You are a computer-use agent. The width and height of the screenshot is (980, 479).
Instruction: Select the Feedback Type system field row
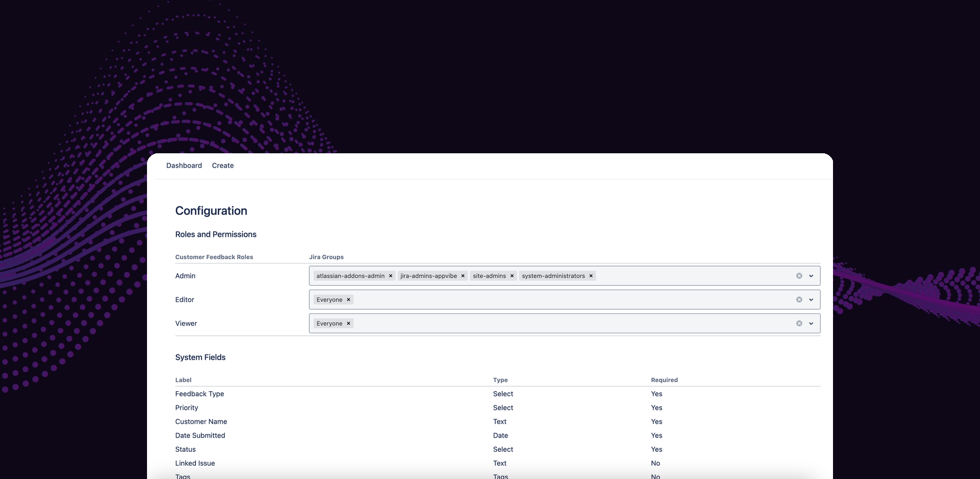coord(199,394)
